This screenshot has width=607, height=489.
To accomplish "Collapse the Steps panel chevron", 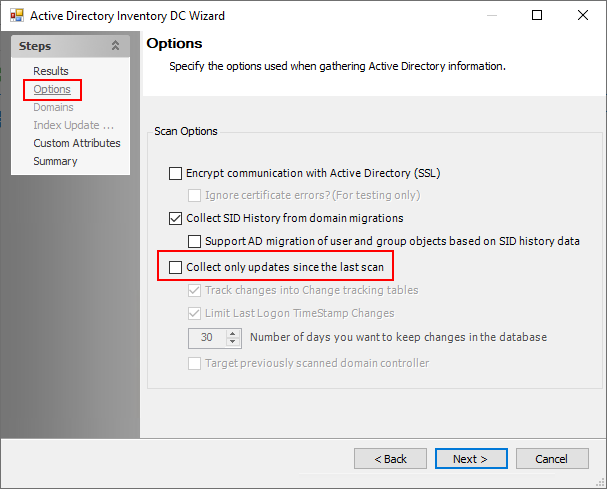I will pos(115,46).
